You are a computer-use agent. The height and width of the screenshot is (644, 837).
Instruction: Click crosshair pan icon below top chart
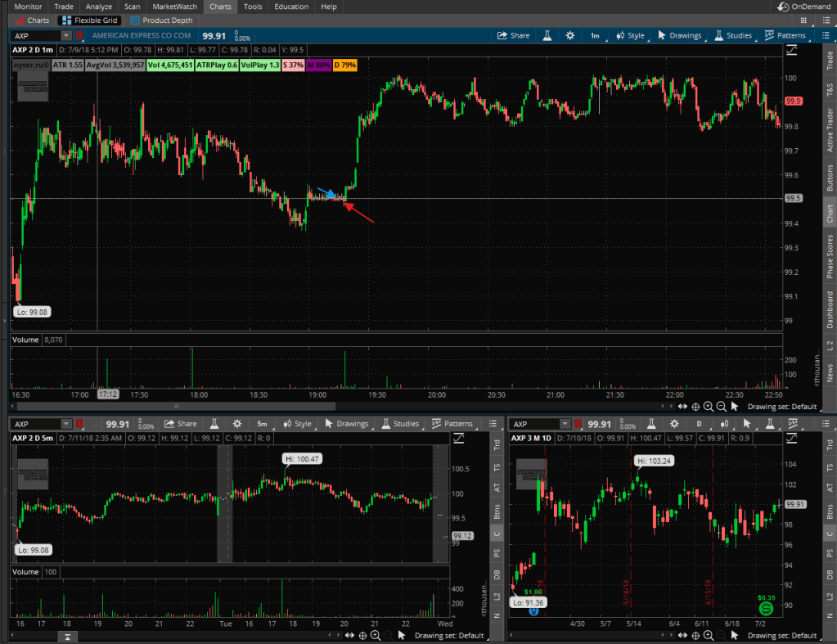[x=695, y=407]
